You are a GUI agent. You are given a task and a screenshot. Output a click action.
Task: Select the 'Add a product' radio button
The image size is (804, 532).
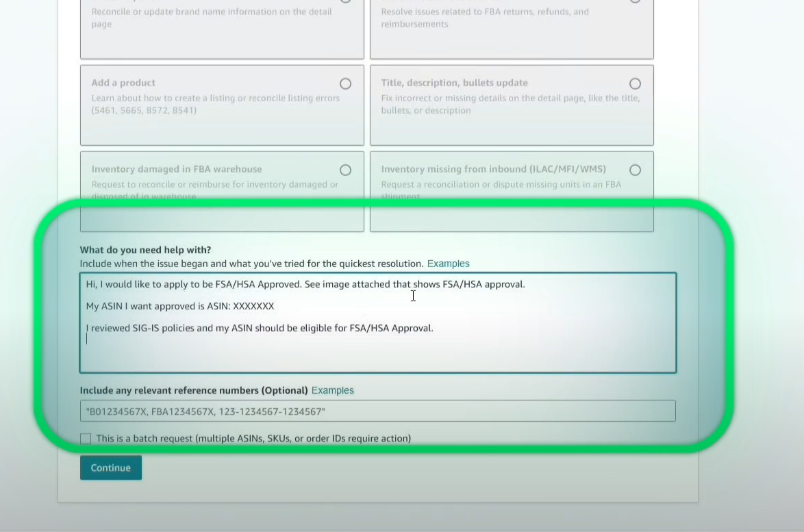345,84
